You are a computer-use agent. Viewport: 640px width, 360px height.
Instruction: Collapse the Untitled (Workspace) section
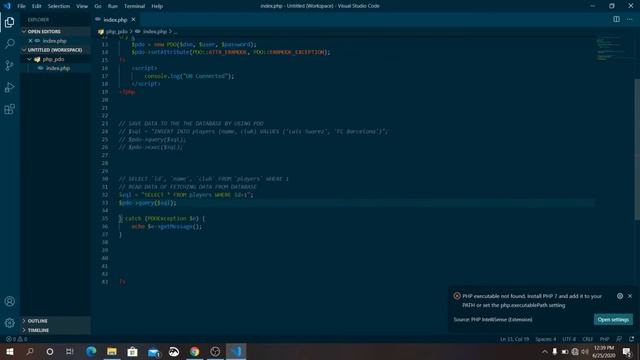pos(55,50)
